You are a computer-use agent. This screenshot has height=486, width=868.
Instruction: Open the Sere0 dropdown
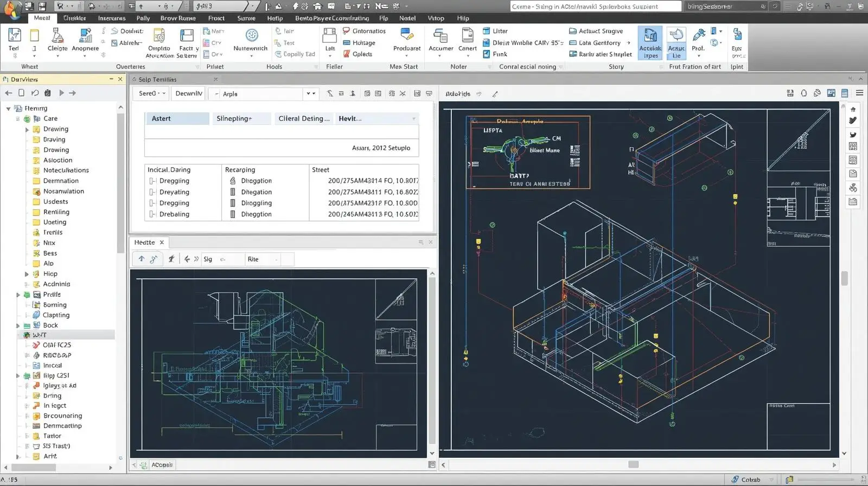[151, 94]
